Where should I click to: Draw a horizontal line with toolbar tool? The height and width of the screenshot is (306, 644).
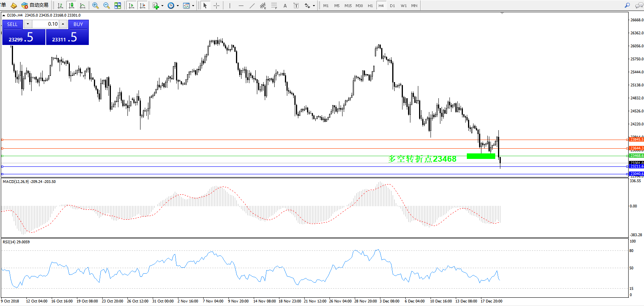(241, 6)
